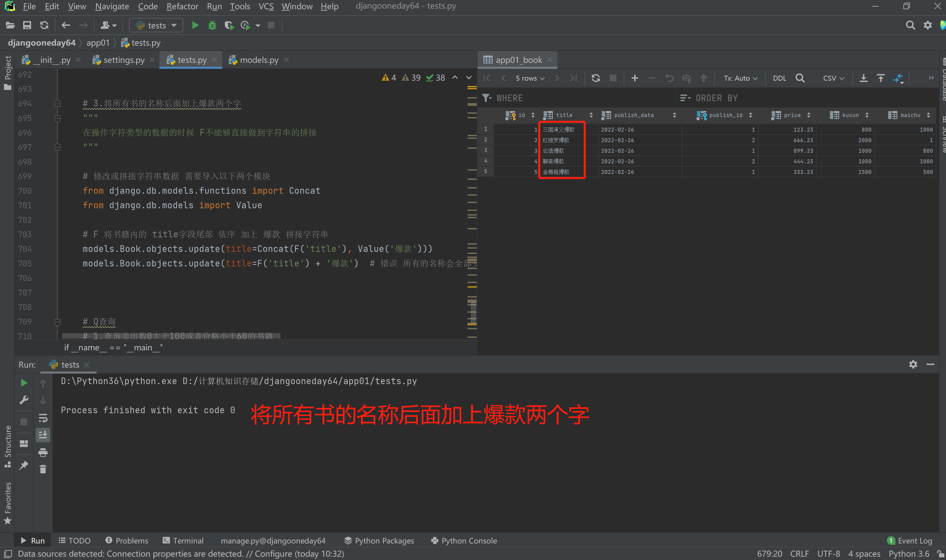Delete row with the minus icon
This screenshot has width=946, height=560.
click(x=652, y=78)
